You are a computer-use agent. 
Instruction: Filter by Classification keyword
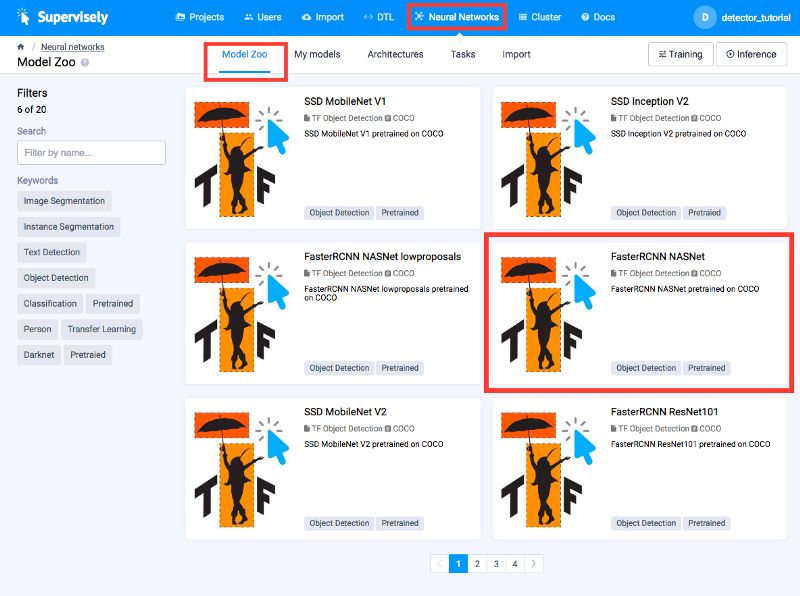[x=50, y=304]
